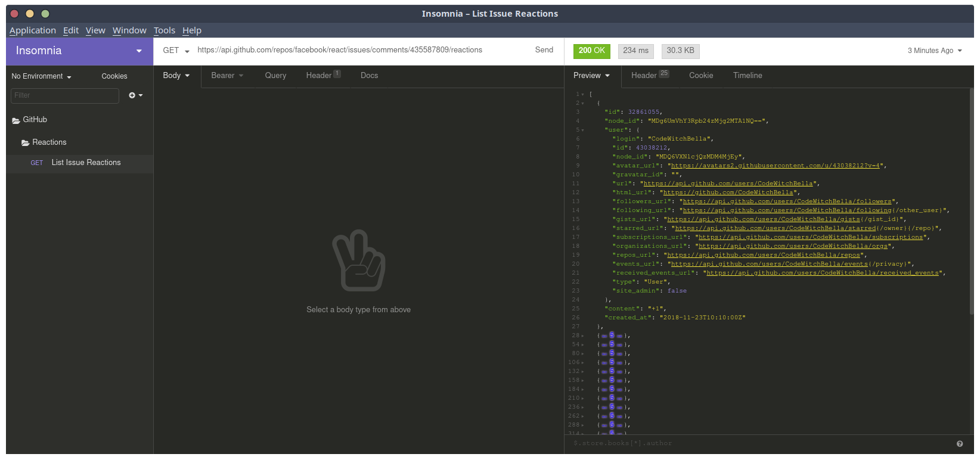Click the Send button
Image resolution: width=980 pixels, height=460 pixels.
544,50
